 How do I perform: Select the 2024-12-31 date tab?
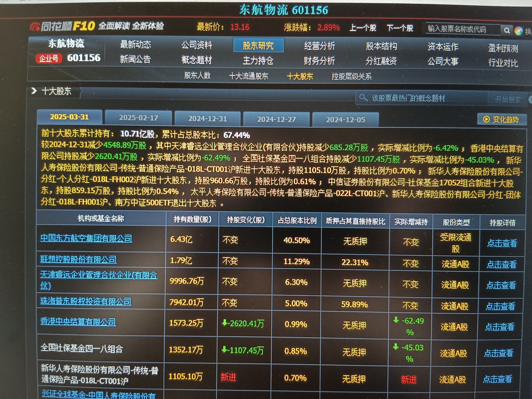click(208, 119)
